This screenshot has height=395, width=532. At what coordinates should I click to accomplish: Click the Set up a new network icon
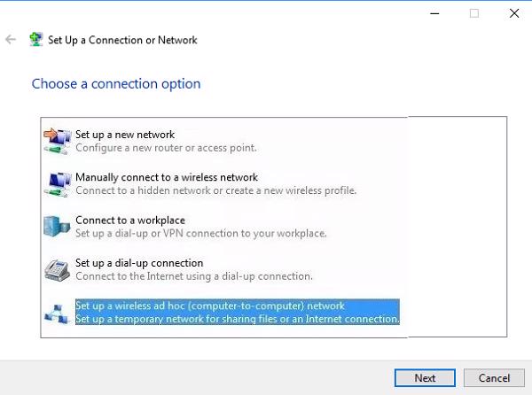point(58,140)
